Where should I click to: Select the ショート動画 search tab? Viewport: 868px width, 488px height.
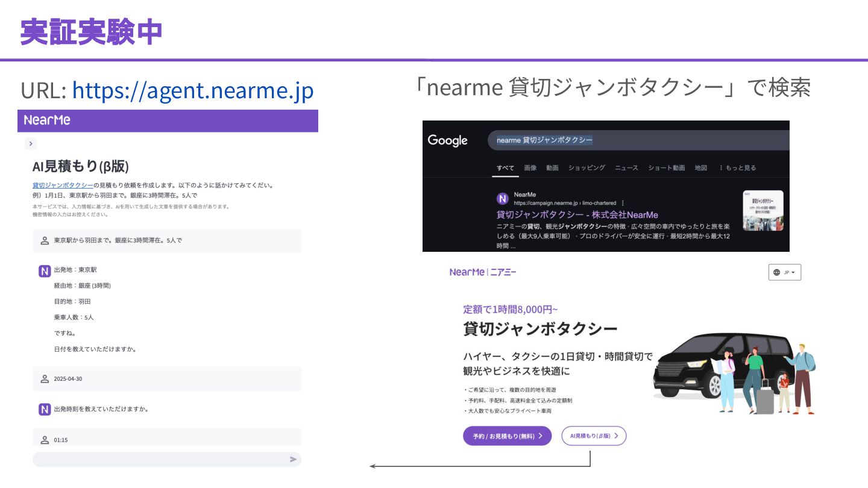click(667, 167)
